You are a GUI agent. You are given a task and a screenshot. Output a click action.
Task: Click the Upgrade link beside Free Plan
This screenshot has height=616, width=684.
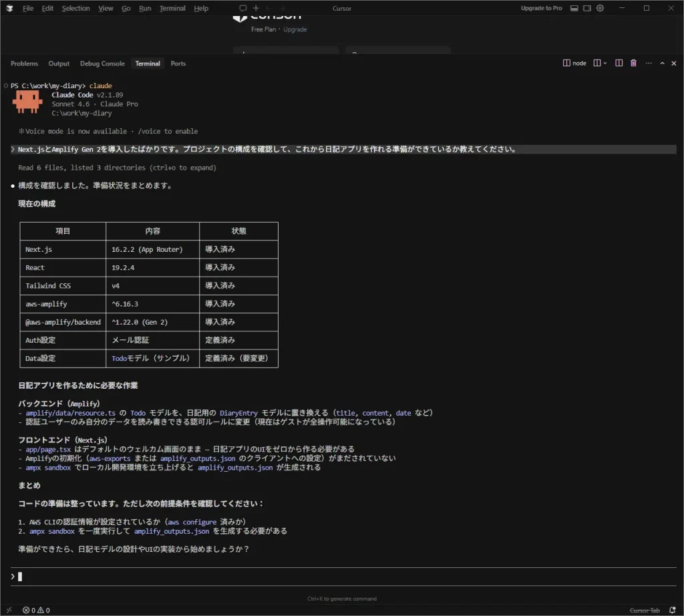tap(295, 29)
